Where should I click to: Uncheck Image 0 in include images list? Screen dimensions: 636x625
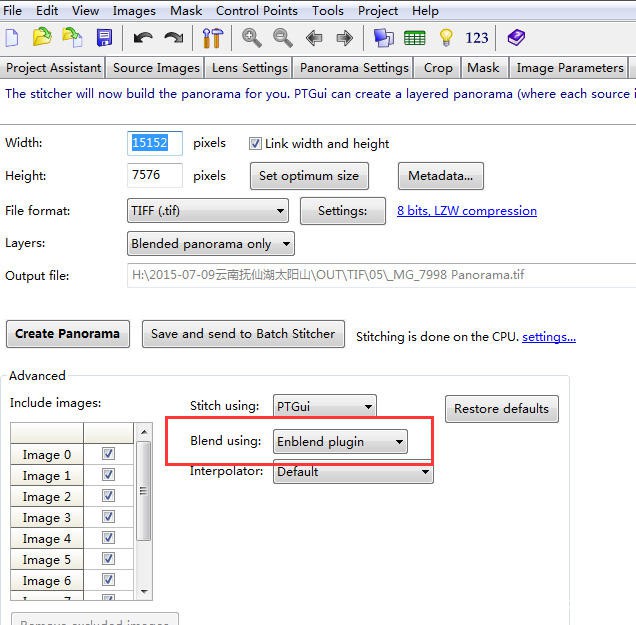point(108,454)
